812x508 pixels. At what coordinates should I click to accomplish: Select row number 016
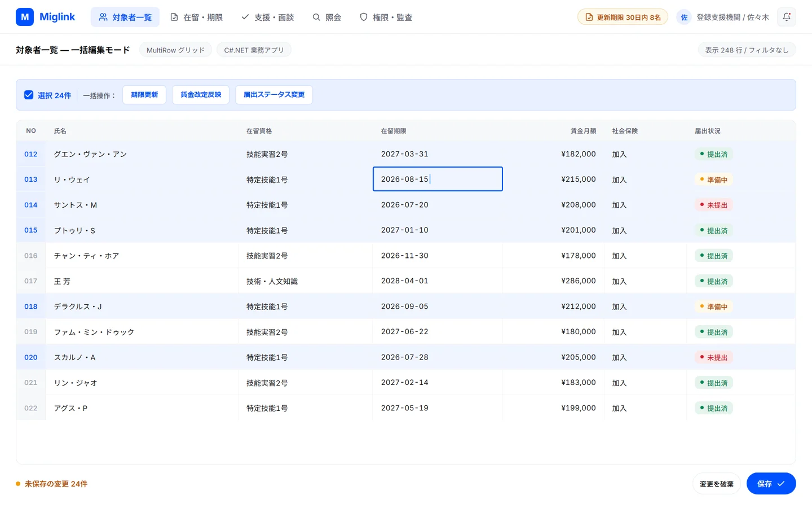31,256
